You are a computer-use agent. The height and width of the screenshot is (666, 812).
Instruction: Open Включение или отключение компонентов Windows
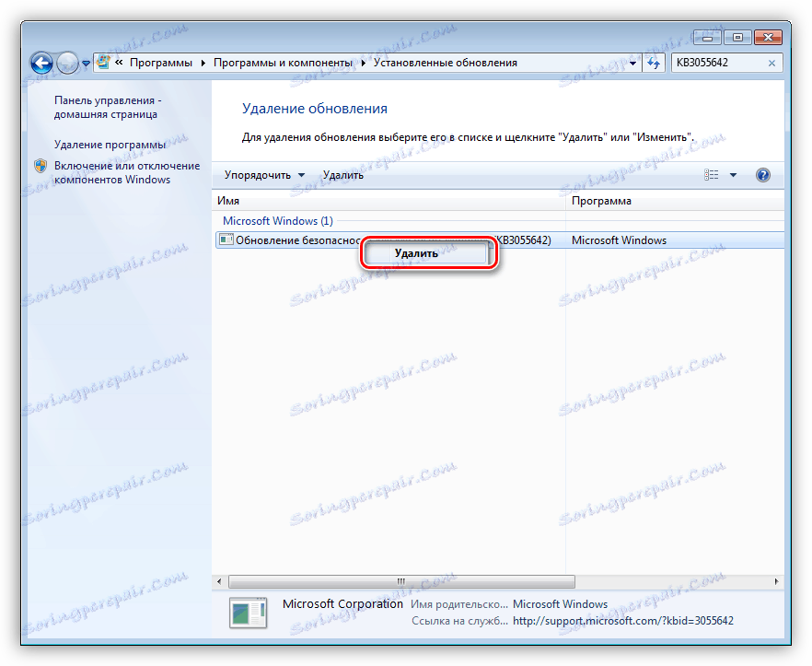pyautogui.click(x=127, y=172)
